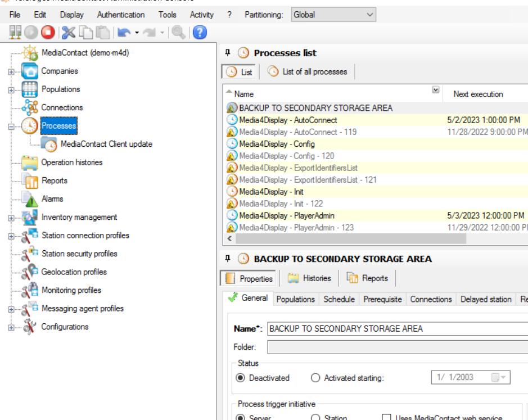Switch to the Reports view button
This screenshot has height=420, width=528.
click(x=367, y=278)
